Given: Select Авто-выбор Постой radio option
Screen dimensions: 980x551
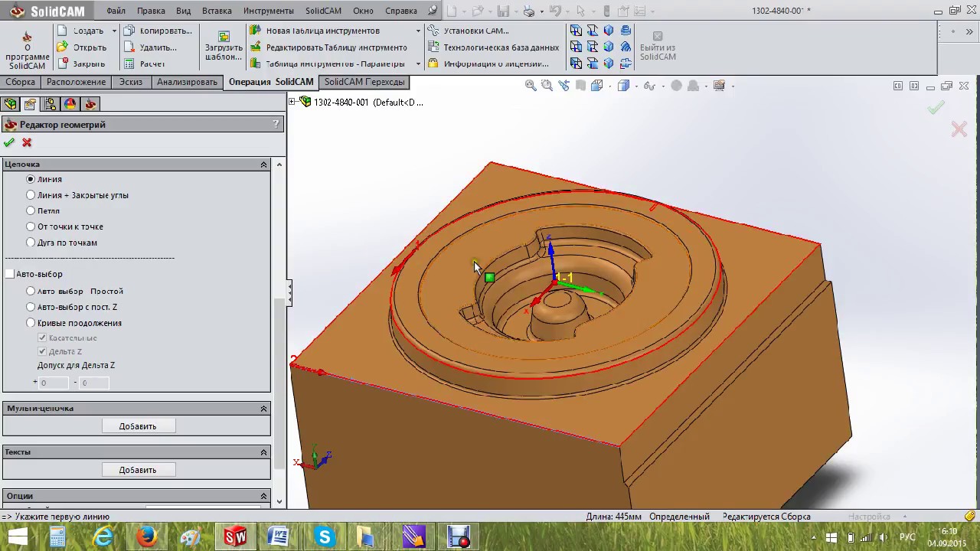Looking at the screenshot, I should pyautogui.click(x=31, y=291).
